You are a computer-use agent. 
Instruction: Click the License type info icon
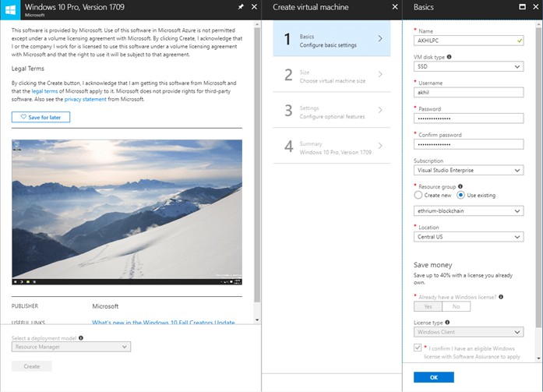tap(447, 322)
